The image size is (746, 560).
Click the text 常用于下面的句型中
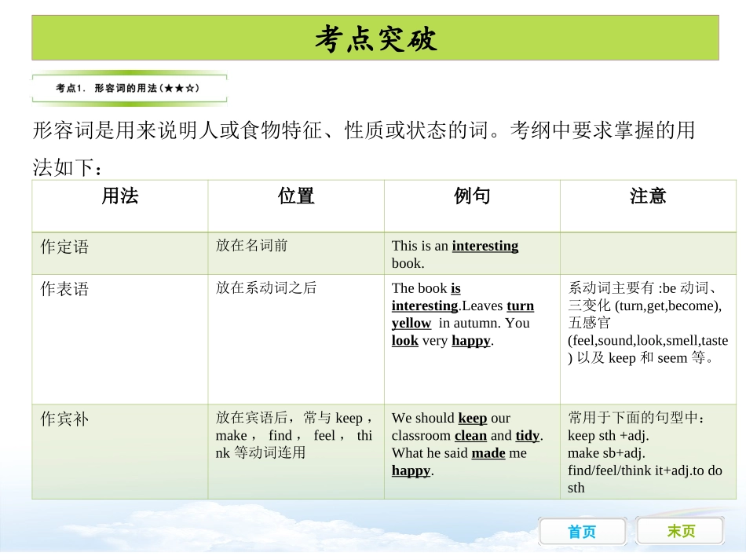635,418
